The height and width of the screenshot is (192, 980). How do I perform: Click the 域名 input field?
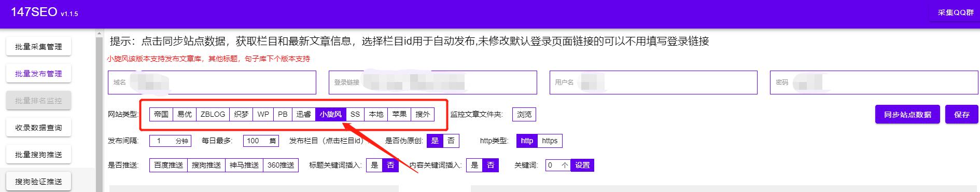212,83
